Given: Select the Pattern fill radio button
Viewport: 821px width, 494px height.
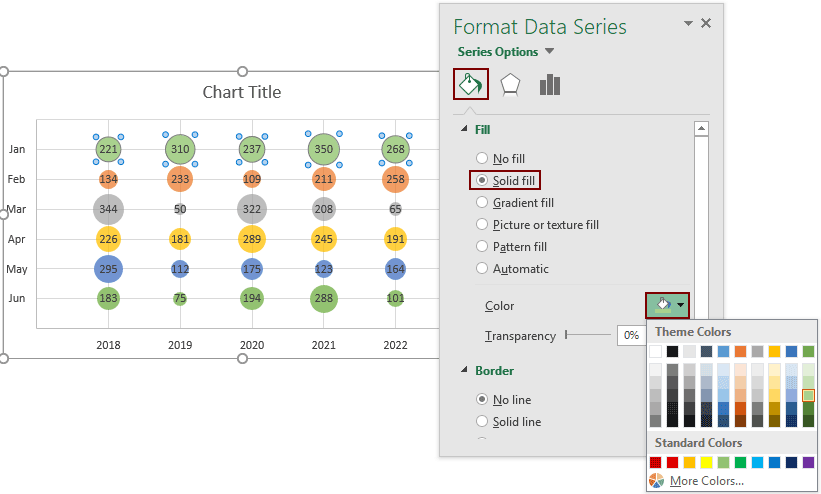Looking at the screenshot, I should pyautogui.click(x=482, y=246).
